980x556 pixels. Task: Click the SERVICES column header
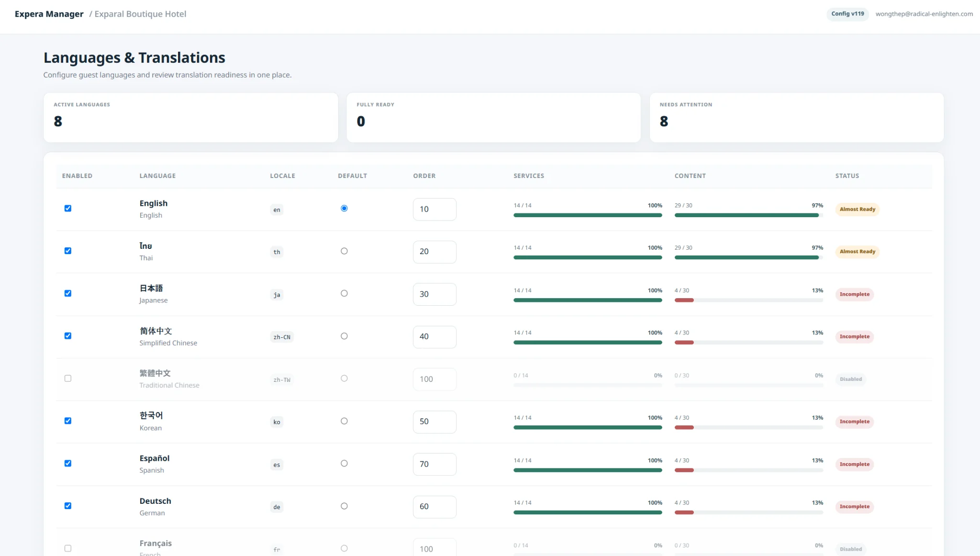pos(529,176)
